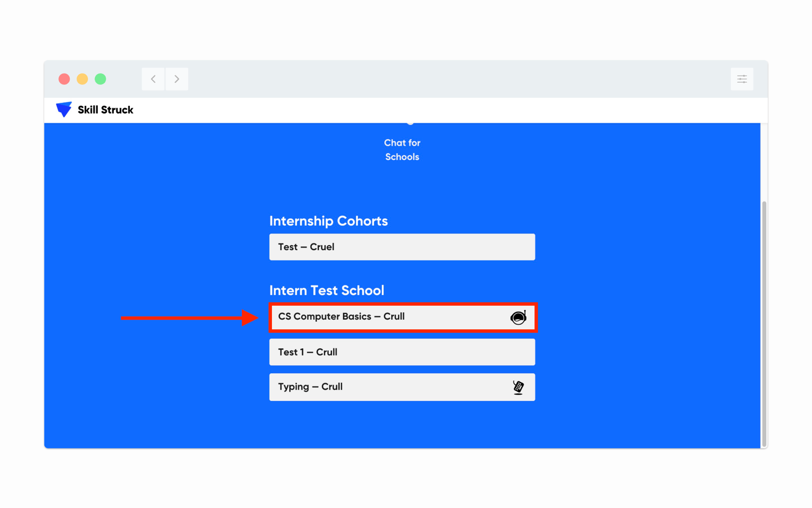The height and width of the screenshot is (508, 812).
Task: Open the Typing — Crull course
Action: click(402, 387)
